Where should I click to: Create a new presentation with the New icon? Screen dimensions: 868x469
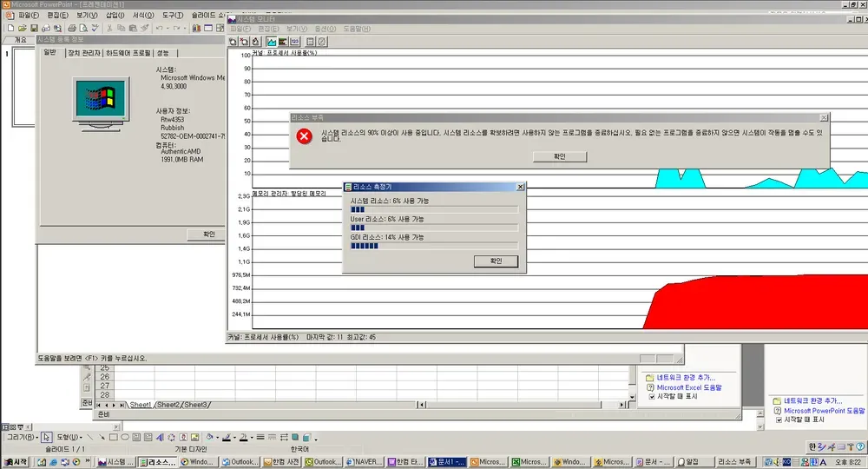point(10,29)
